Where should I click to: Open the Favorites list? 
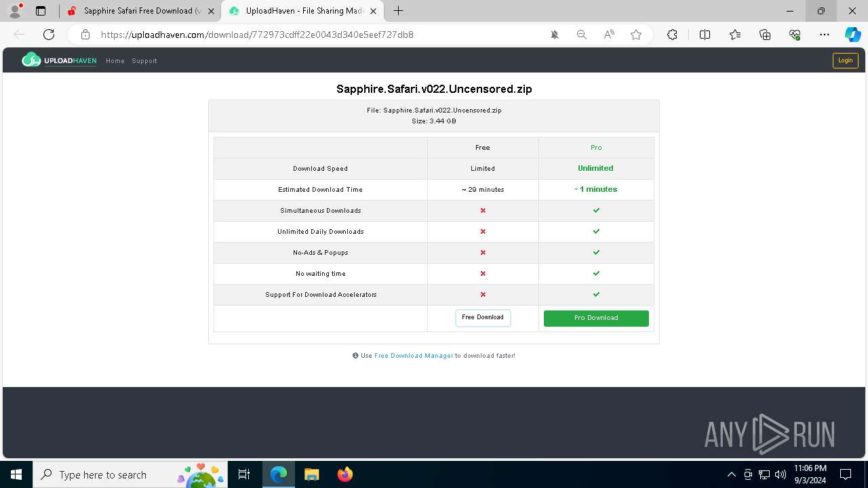coord(735,35)
